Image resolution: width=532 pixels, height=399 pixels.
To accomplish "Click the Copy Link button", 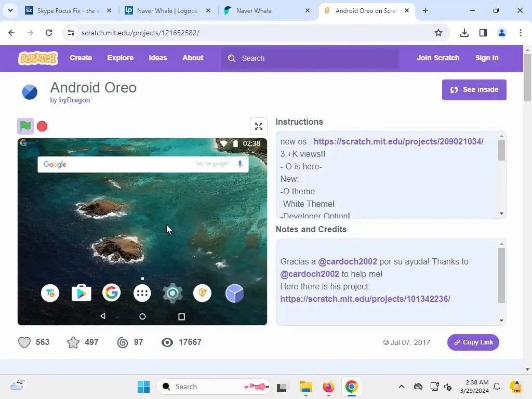I will [x=473, y=342].
